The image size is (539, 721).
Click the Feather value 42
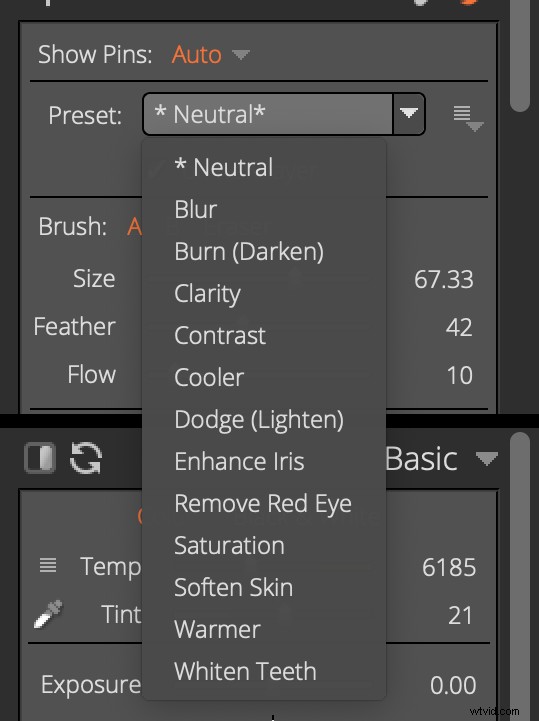(x=459, y=327)
